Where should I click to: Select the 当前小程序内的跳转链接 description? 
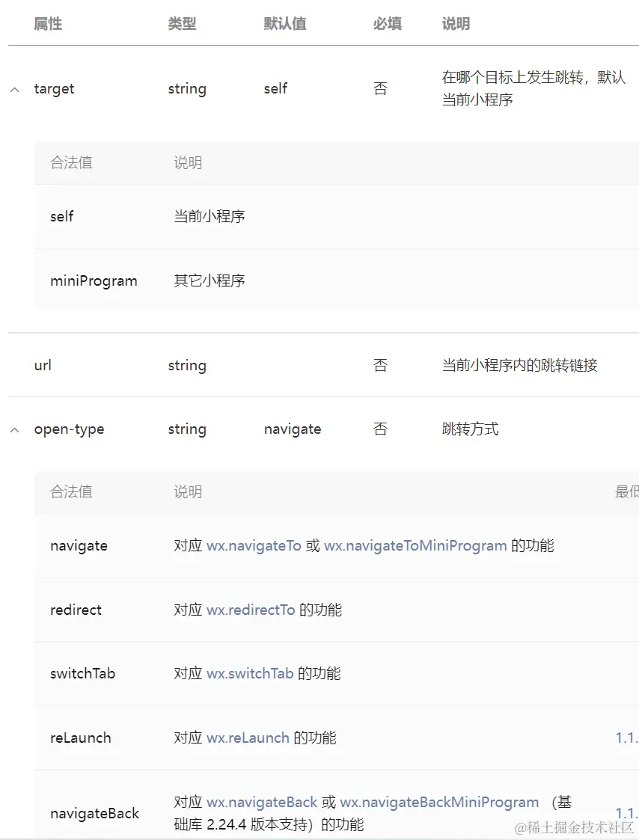point(519,365)
